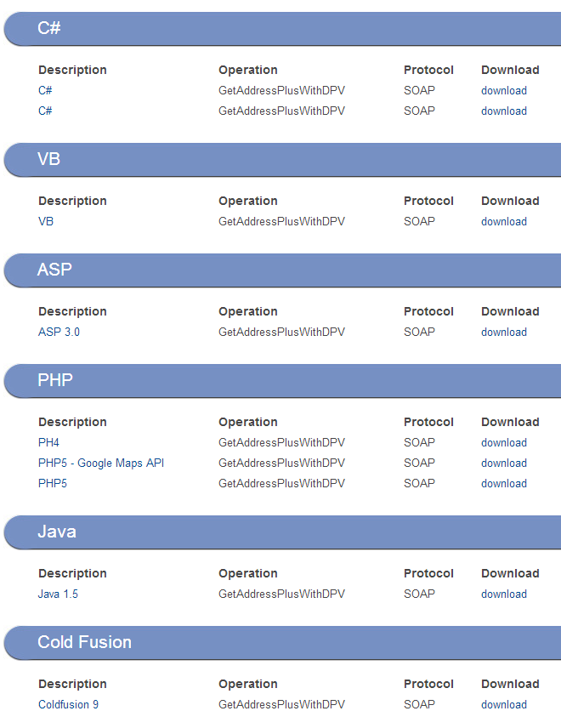Viewport: 561px width, 728px height.
Task: Open the first C# description link
Action: [x=45, y=90]
